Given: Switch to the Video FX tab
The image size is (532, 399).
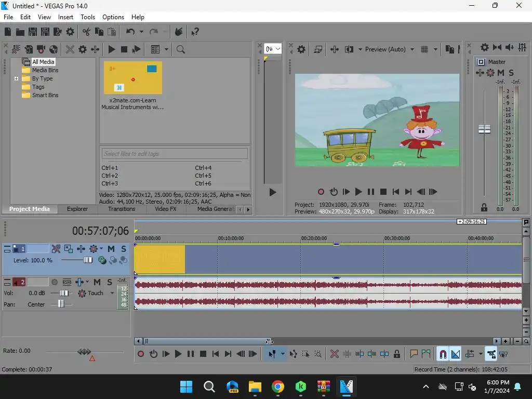Looking at the screenshot, I should point(166,209).
